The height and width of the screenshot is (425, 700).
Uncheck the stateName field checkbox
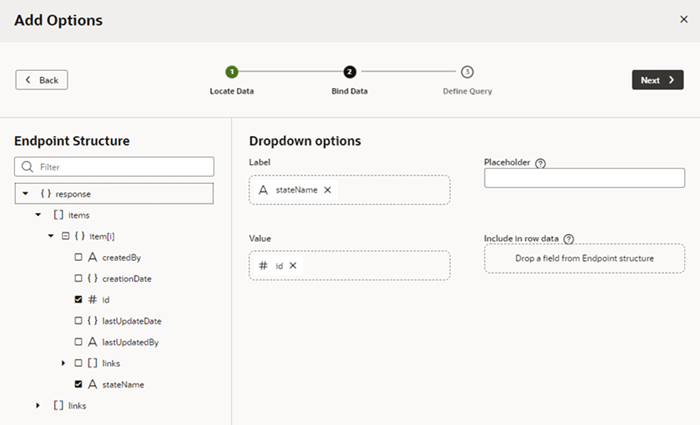(78, 384)
